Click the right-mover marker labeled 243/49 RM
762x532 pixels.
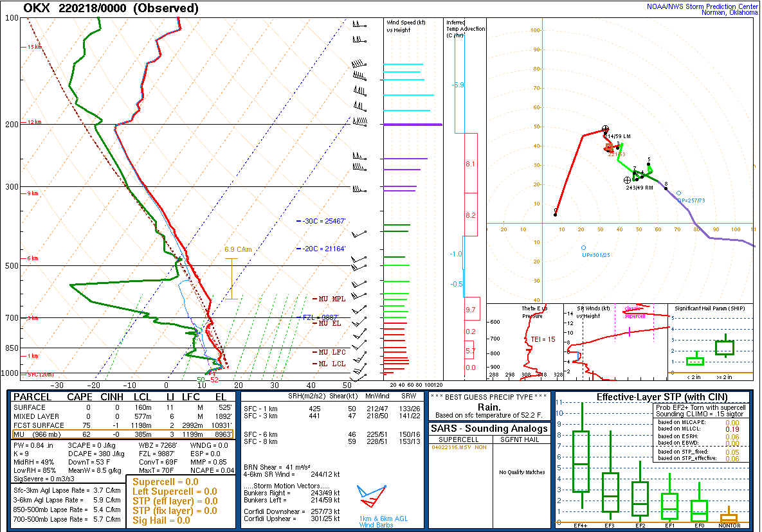pyautogui.click(x=628, y=180)
